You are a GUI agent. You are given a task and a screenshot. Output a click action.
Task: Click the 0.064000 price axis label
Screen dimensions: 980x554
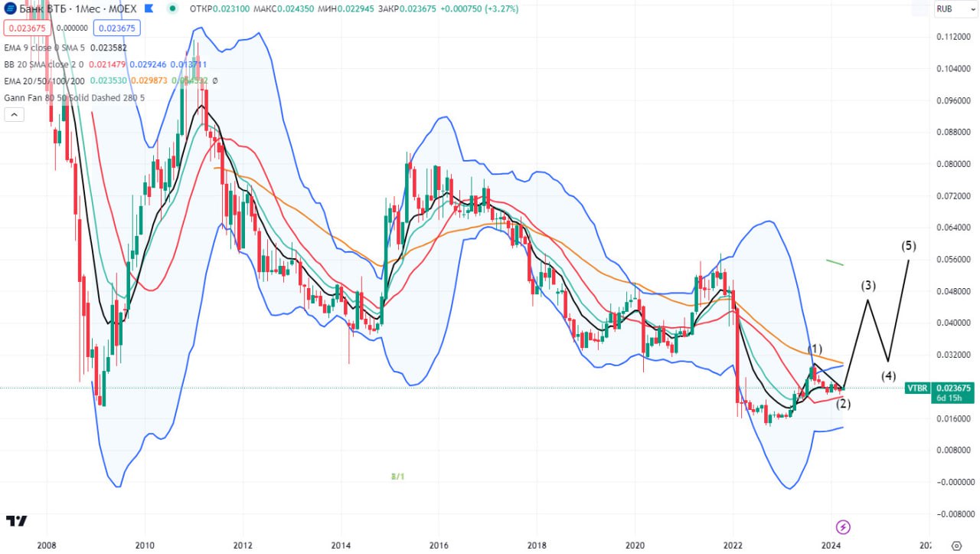coord(955,228)
